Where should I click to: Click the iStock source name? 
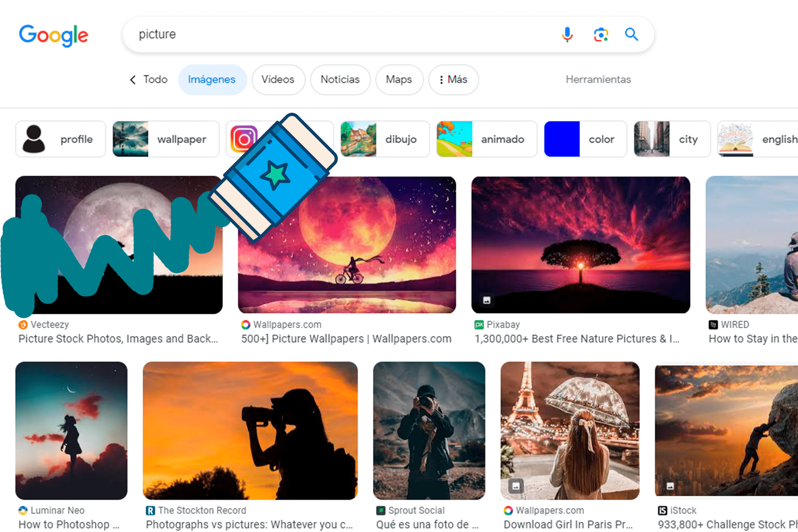pyautogui.click(x=683, y=510)
